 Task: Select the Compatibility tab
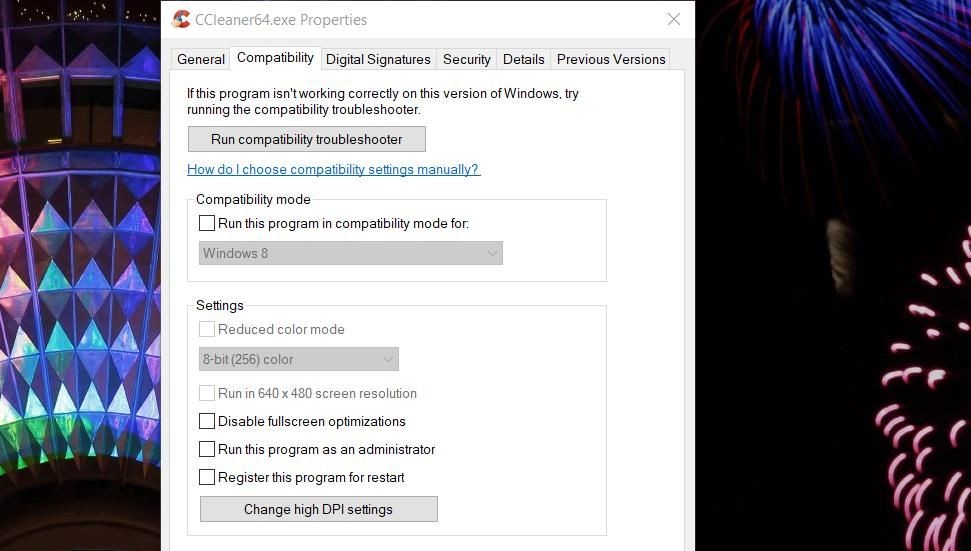(276, 58)
